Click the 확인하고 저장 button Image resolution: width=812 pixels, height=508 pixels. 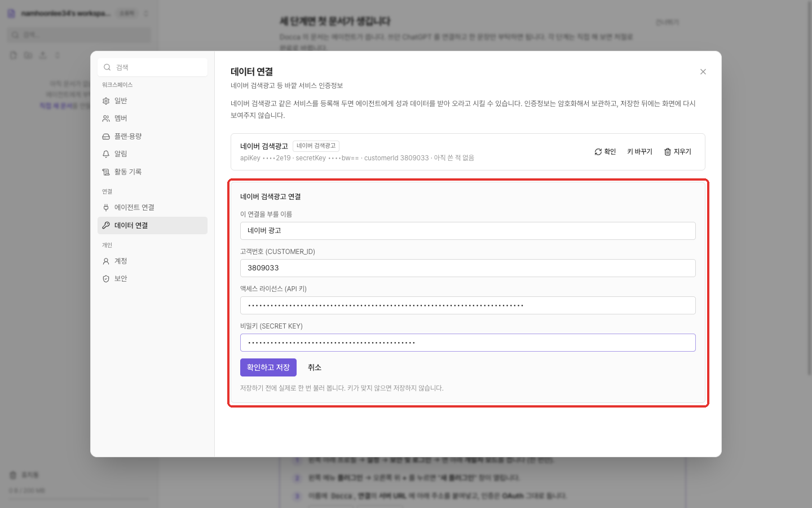[x=268, y=367]
